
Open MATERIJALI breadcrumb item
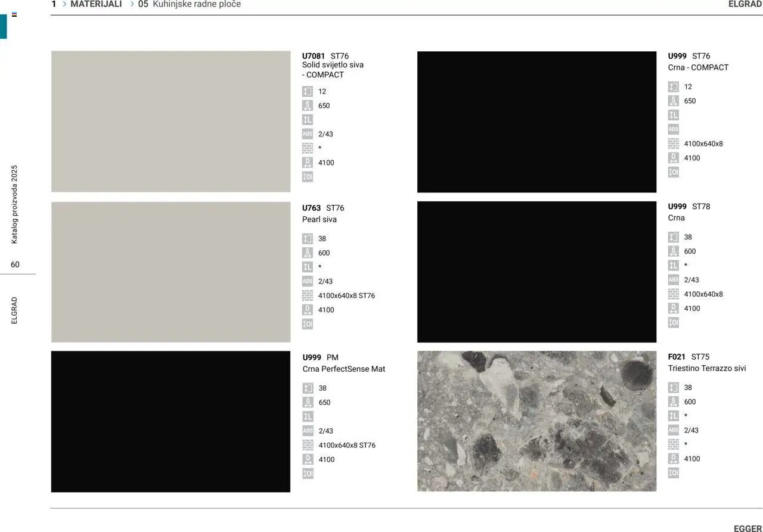(x=96, y=4)
